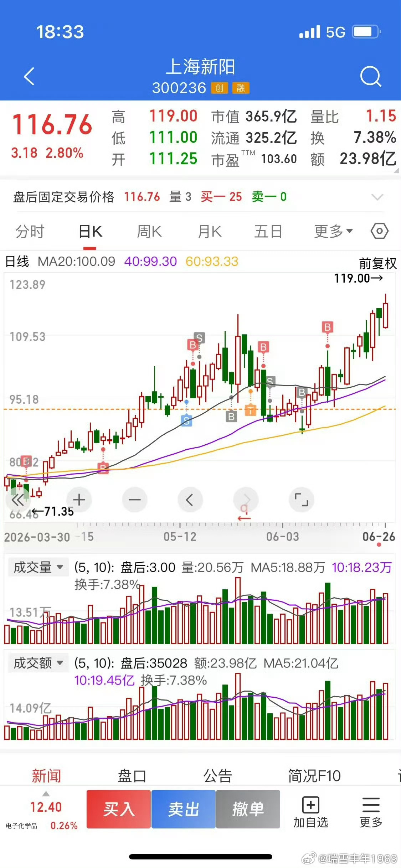This screenshot has height=868, width=401.
Task: Tap the 06-03 date label
Action: pyautogui.click(x=283, y=536)
